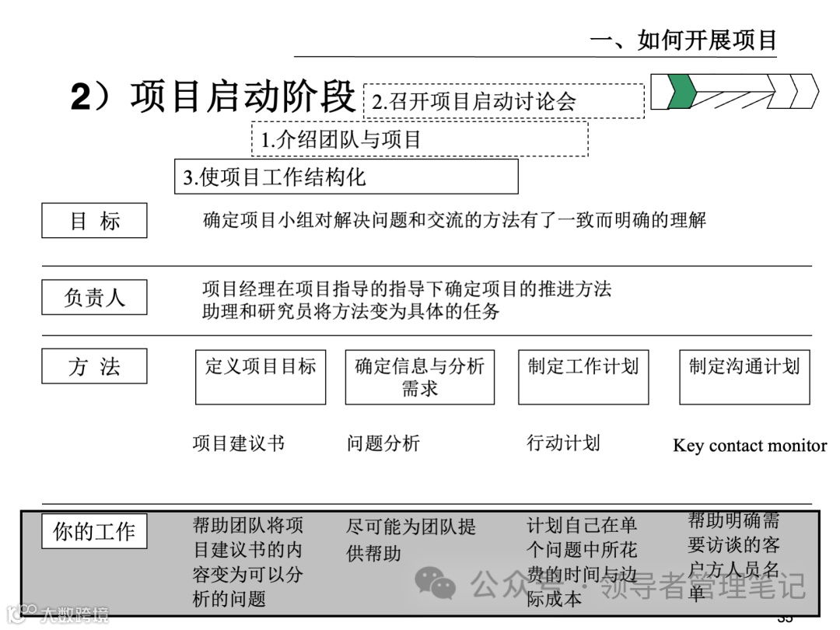Click the line 项目经理在项目指导的指导下确定项目的推进方法

coord(407,289)
